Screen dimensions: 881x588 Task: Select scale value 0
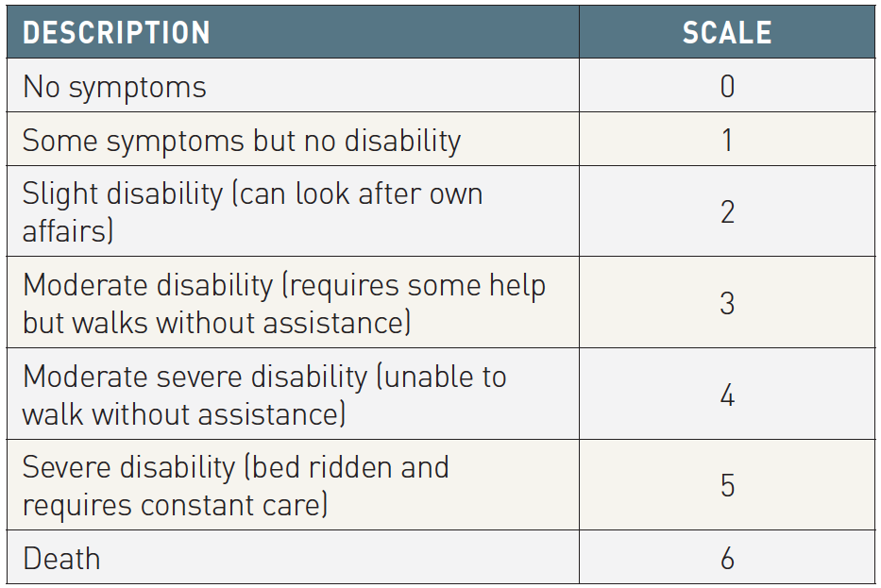coord(727,86)
